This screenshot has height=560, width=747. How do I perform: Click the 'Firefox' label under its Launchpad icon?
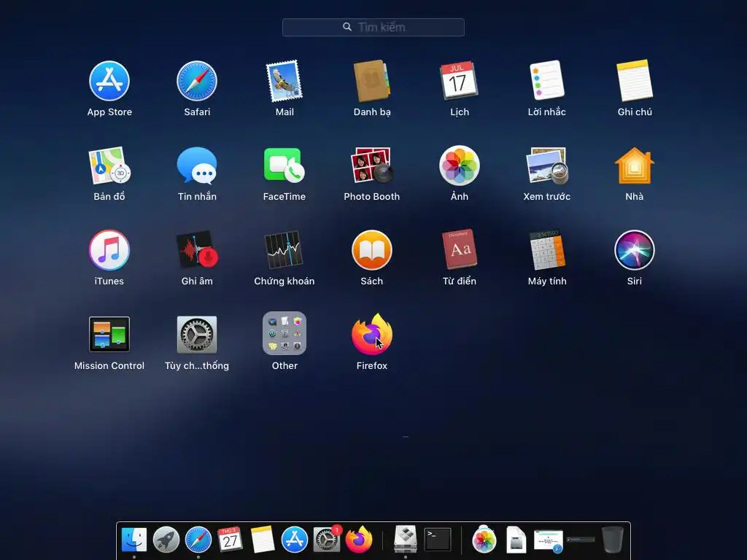[x=371, y=366]
